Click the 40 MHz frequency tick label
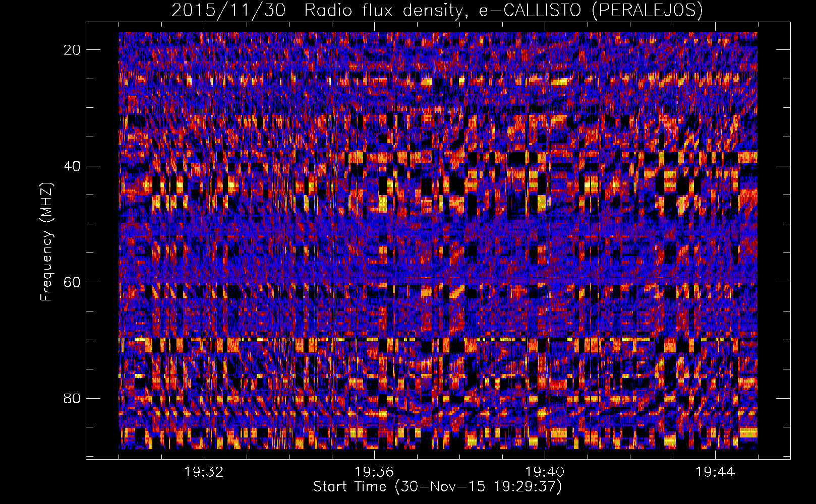The image size is (816, 504). point(73,166)
